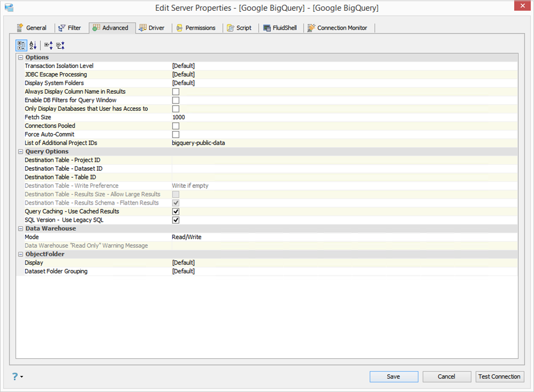534x392 pixels.
Task: Enable the Connections Pooled checkbox
Action: pyautogui.click(x=176, y=126)
